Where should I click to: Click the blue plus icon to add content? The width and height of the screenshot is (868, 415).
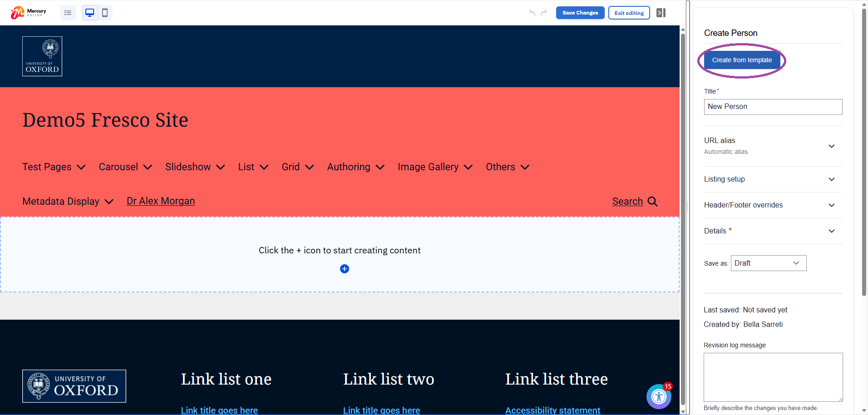(x=345, y=269)
